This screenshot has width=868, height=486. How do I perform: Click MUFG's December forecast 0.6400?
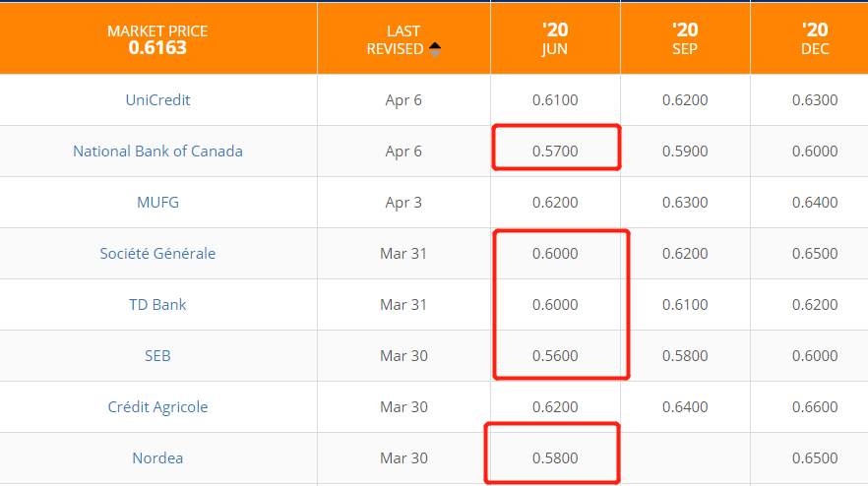tap(815, 202)
